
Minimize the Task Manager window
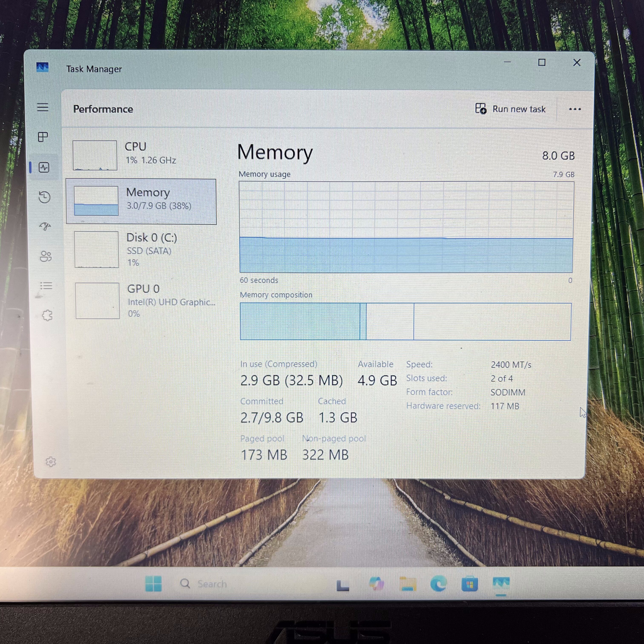click(x=507, y=62)
